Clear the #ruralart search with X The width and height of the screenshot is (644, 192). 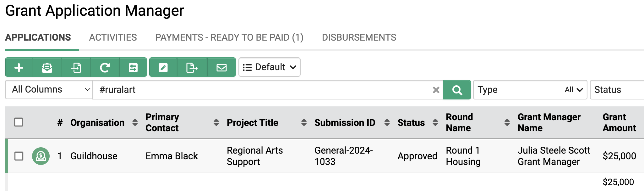click(x=436, y=90)
